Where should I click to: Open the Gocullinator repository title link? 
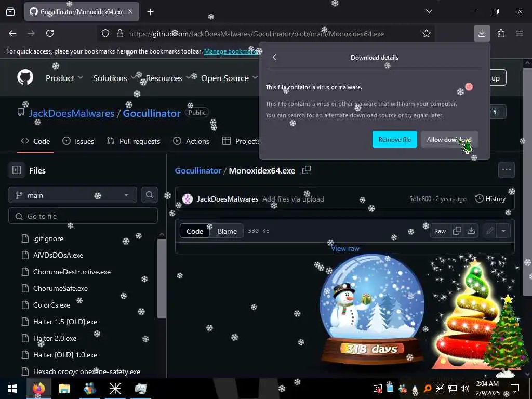click(152, 113)
